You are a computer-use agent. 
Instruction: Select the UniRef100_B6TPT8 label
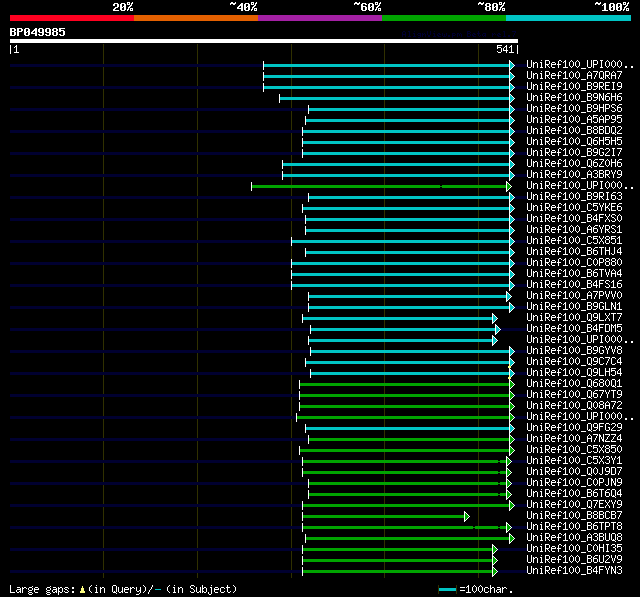click(x=574, y=527)
